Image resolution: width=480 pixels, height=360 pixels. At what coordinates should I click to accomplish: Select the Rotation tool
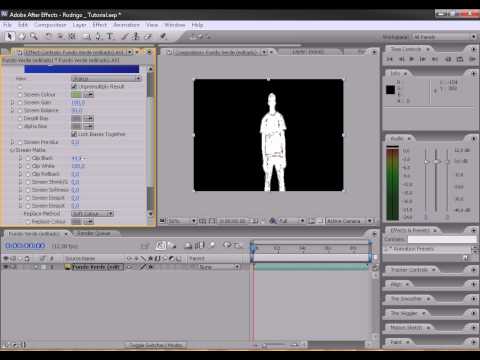click(49, 36)
